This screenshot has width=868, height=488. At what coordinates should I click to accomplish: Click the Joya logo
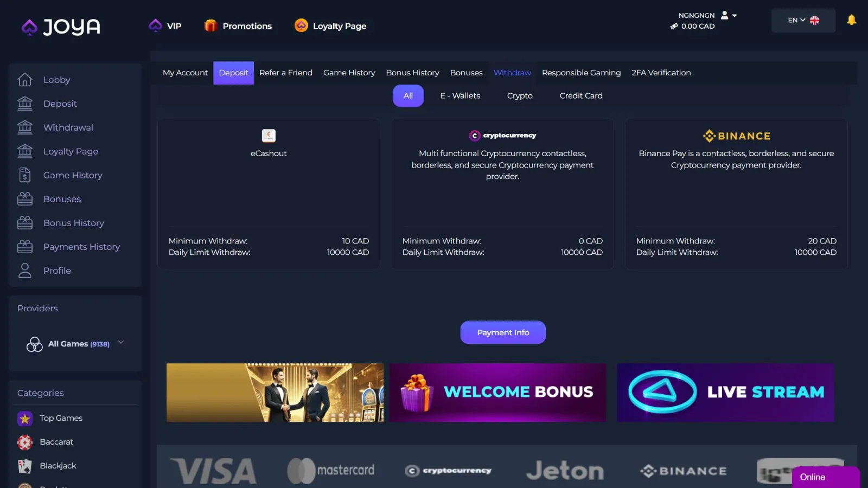point(61,26)
